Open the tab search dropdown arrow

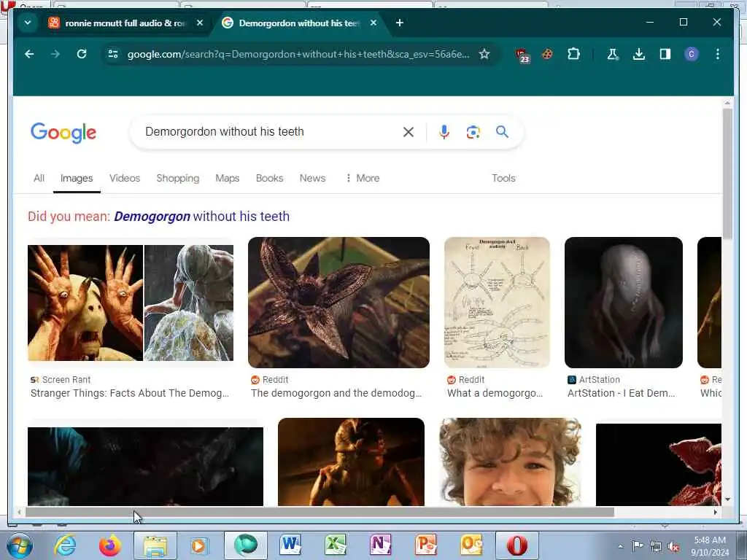[x=28, y=23]
